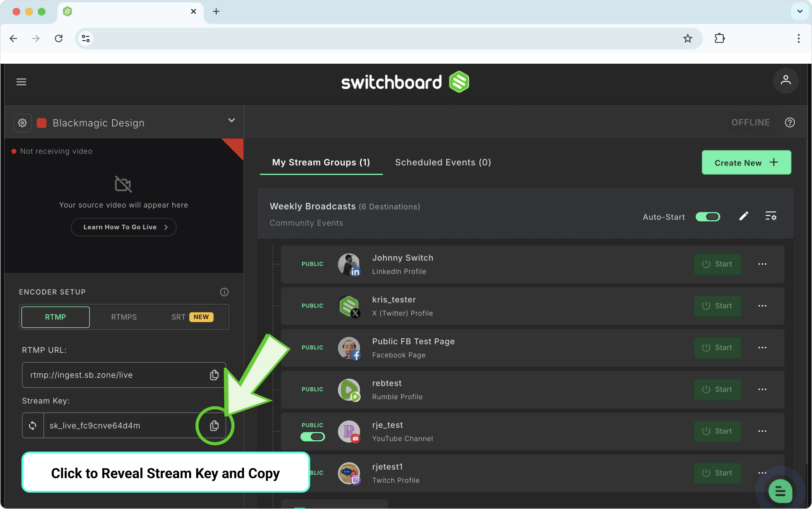Click the Not receiving video status
Image resolution: width=812 pixels, height=509 pixels.
point(56,151)
